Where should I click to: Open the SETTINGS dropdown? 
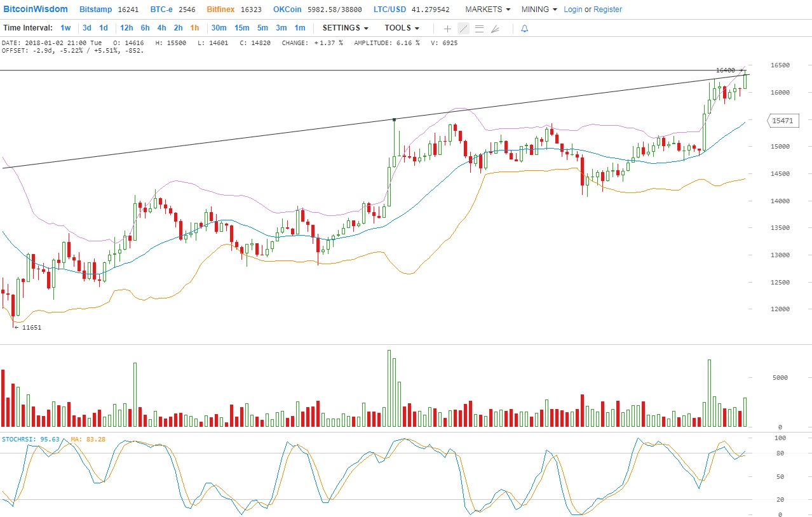click(345, 28)
